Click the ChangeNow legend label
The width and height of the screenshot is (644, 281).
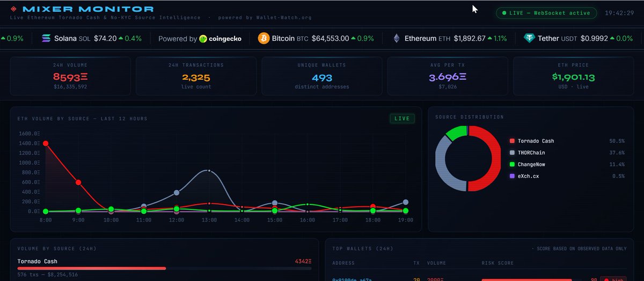[532, 165]
